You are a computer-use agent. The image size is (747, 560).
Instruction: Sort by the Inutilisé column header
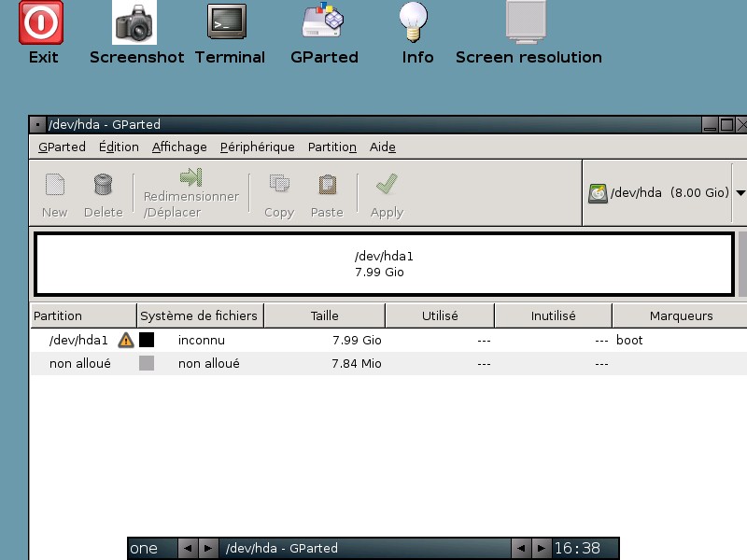tap(553, 315)
